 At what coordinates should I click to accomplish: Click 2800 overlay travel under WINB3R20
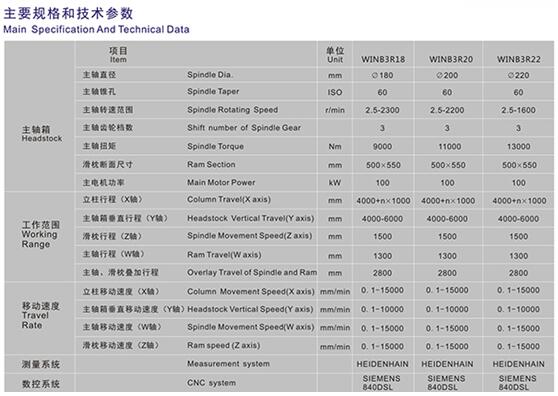click(447, 273)
